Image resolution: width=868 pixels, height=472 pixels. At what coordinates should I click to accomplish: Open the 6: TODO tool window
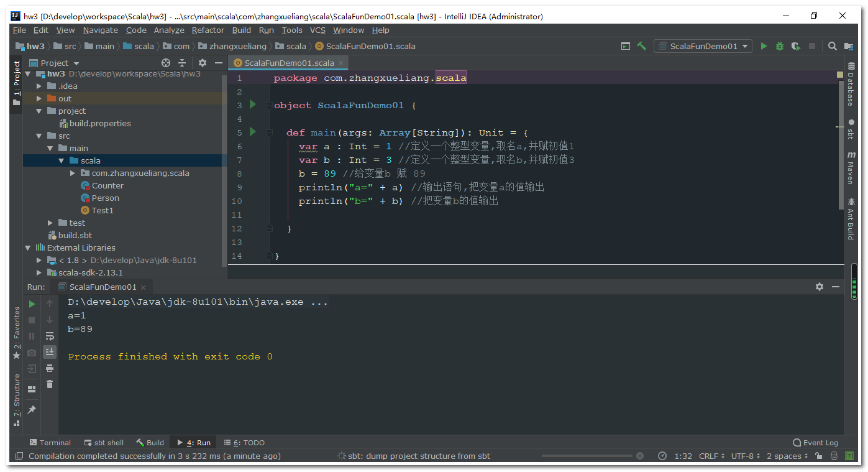244,443
